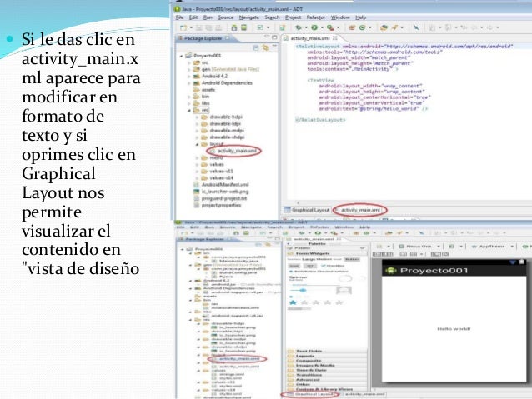Click lint check-mark icon in XML editor window toolbar
532x399 pixels.
coord(260,27)
